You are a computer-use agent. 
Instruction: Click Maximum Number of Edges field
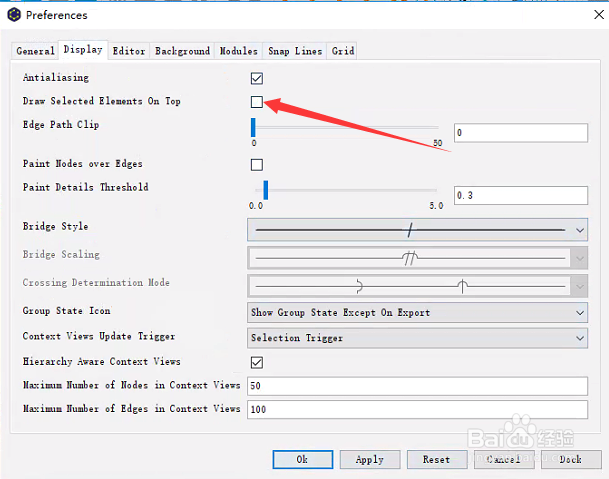tap(418, 409)
